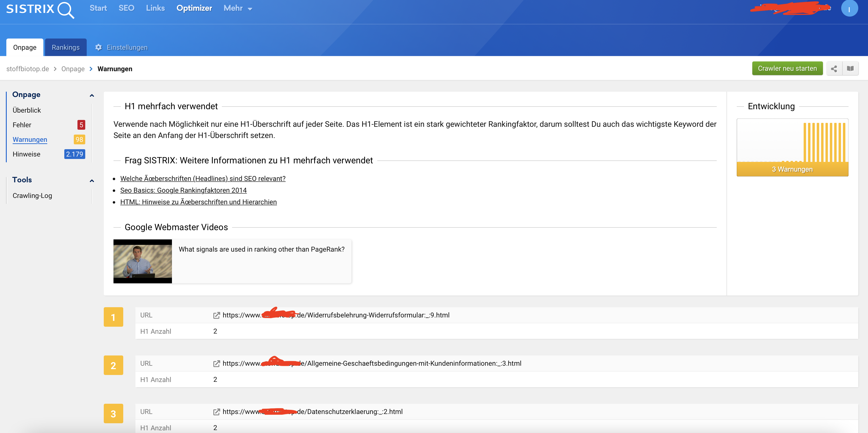Click Onpage in the breadcrumb
This screenshot has height=433, width=868.
(x=73, y=69)
